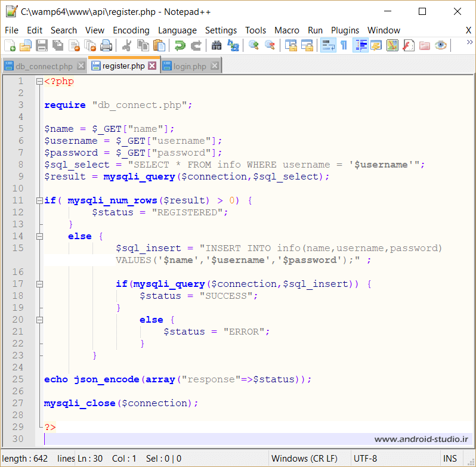
Task: Open the Macro menu
Action: click(286, 30)
